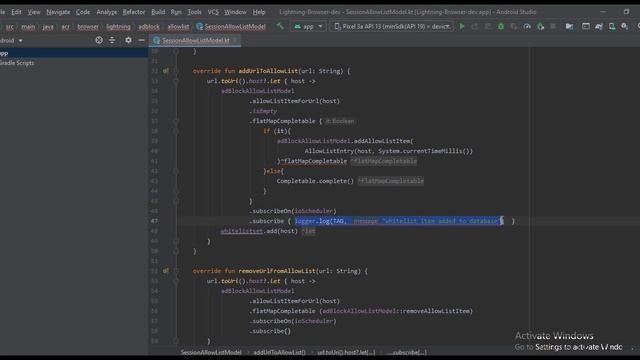640x360 pixels.
Task: Click the select opened file target icon
Action: coord(99,40)
